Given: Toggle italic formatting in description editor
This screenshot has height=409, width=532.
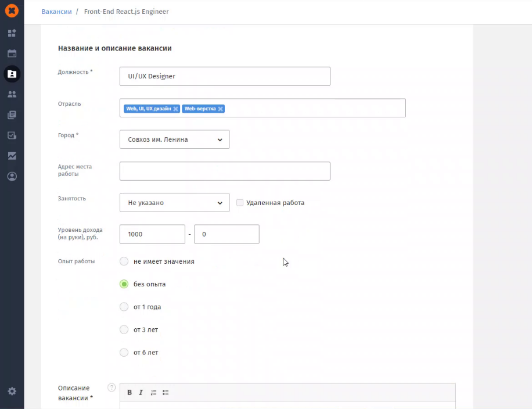Looking at the screenshot, I should (x=141, y=392).
